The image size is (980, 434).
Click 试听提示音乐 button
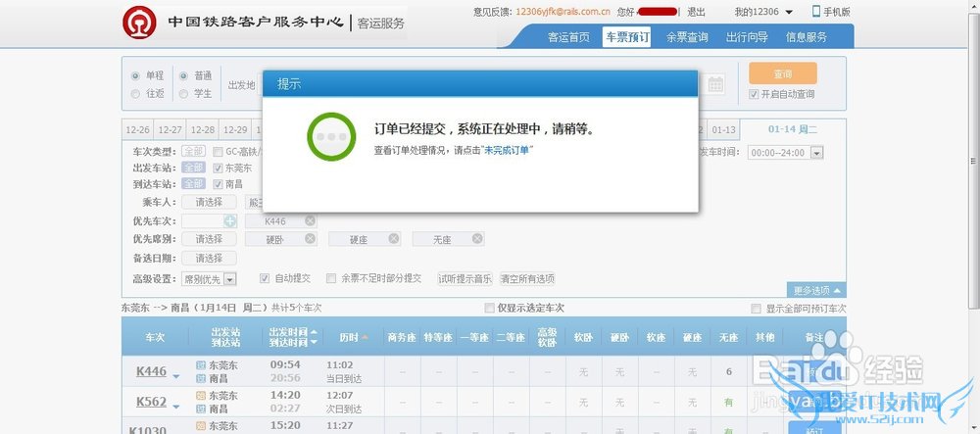coord(465,279)
